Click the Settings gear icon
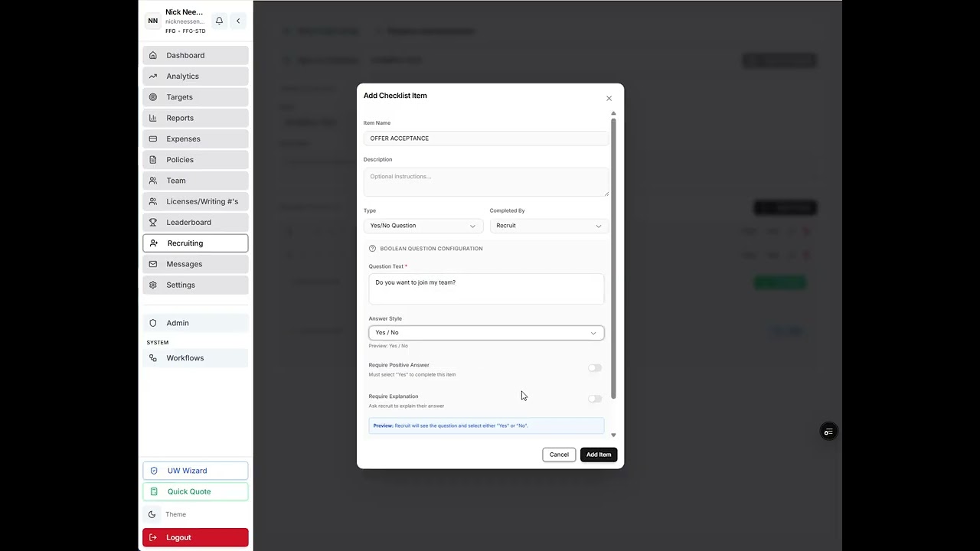Image resolution: width=980 pixels, height=551 pixels. coord(153,285)
